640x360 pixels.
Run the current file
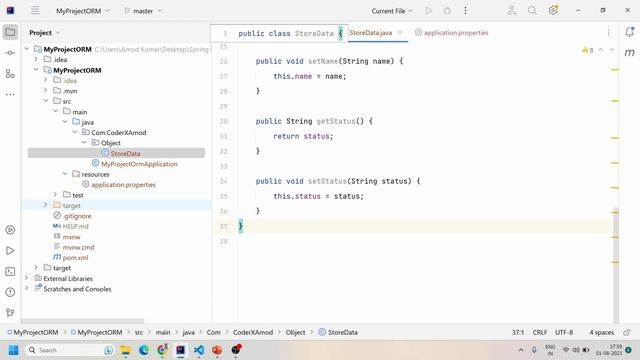(x=429, y=11)
